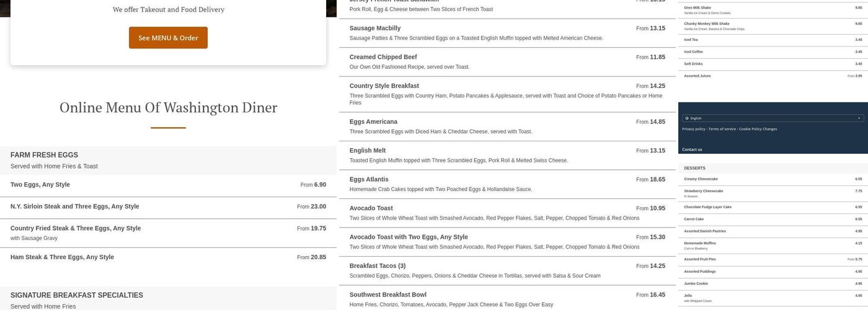Select the English Melt item

[x=368, y=151]
